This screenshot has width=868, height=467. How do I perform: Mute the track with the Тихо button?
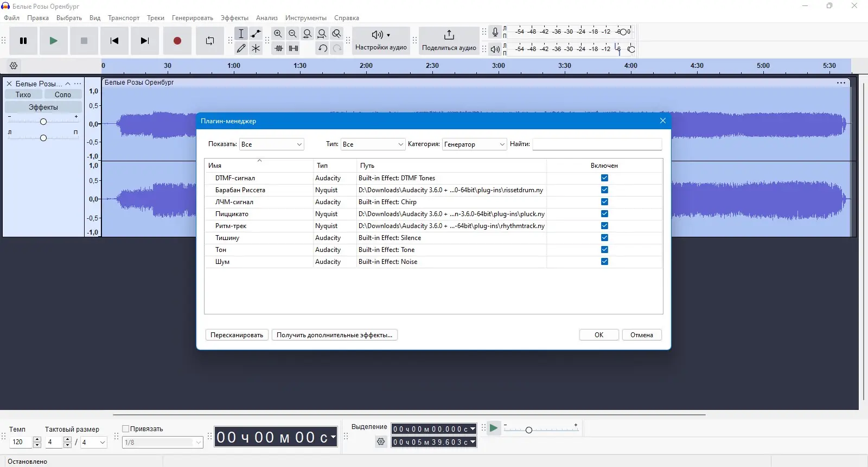23,94
